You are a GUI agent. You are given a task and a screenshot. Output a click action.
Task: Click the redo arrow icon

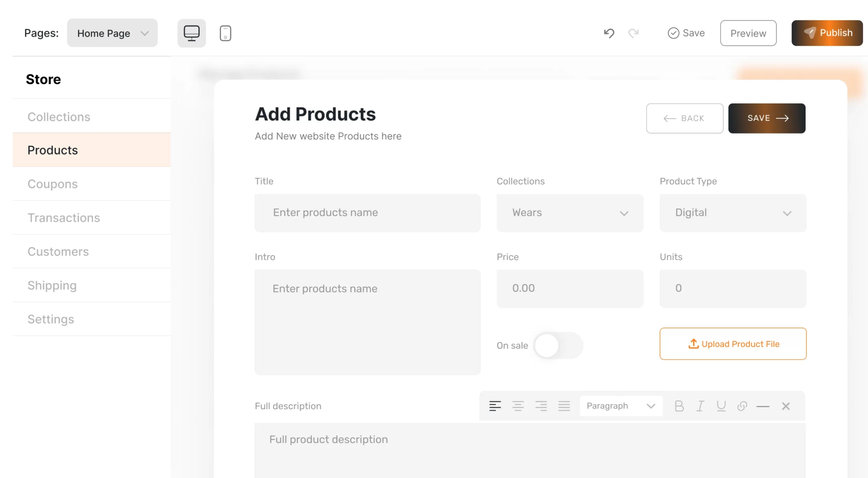pyautogui.click(x=633, y=33)
